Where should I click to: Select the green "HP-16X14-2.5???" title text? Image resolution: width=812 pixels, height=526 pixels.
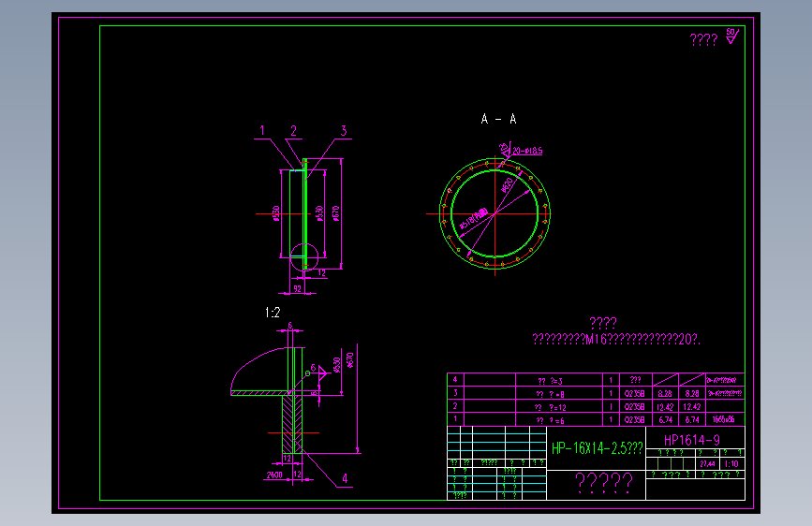(598, 447)
